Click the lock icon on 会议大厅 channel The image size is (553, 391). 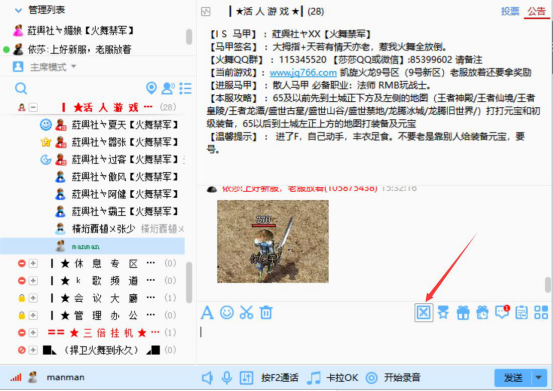click(22, 298)
